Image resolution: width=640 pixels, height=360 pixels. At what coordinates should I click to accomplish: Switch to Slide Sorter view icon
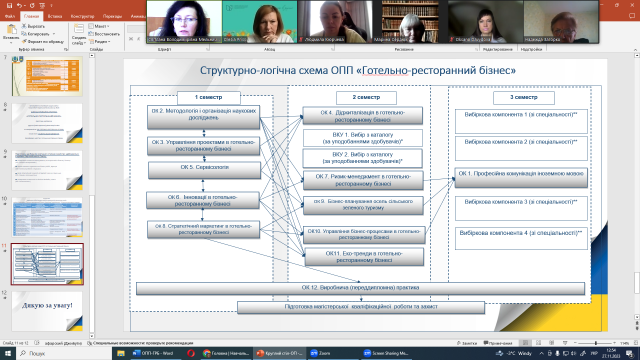coord(538,343)
